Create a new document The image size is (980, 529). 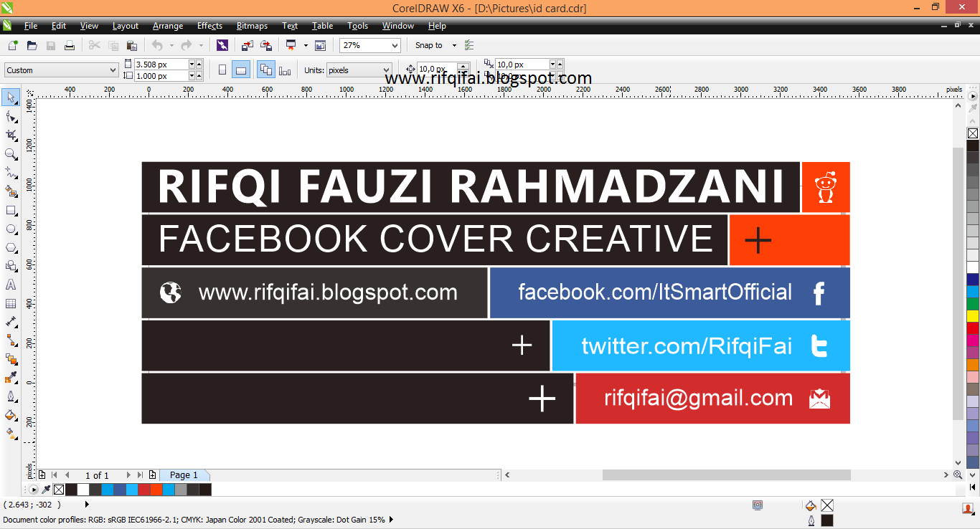(12, 45)
